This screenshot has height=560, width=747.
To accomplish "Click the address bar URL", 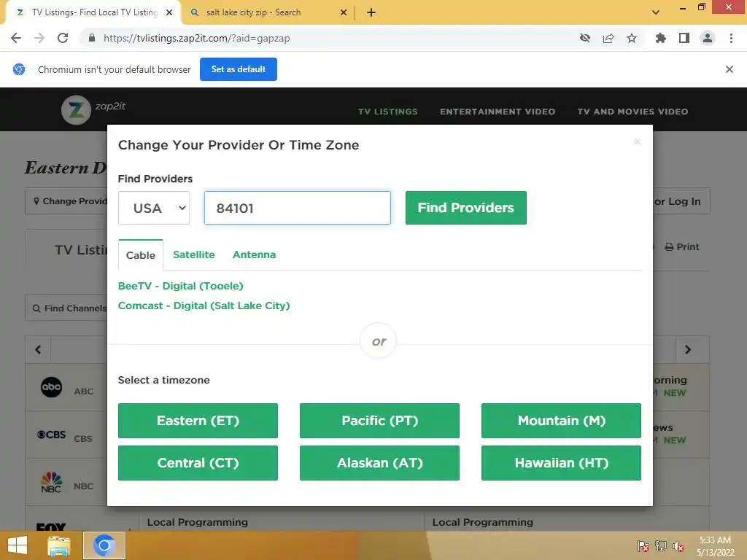I will point(196,38).
